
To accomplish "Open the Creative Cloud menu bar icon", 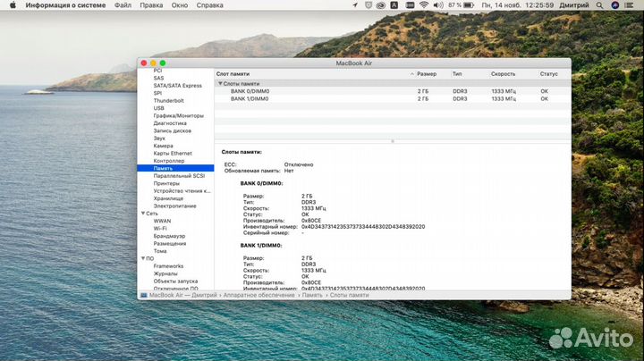I will (381, 5).
